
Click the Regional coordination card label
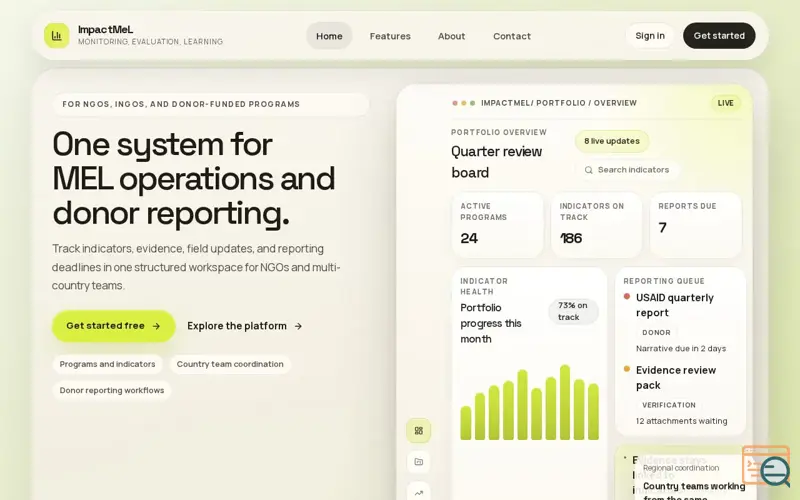click(681, 468)
